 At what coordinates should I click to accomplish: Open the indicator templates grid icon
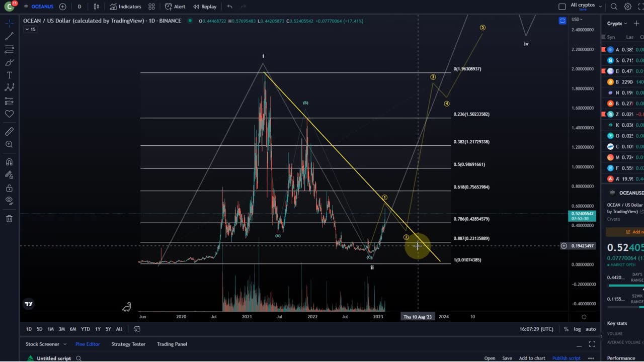coord(151,7)
